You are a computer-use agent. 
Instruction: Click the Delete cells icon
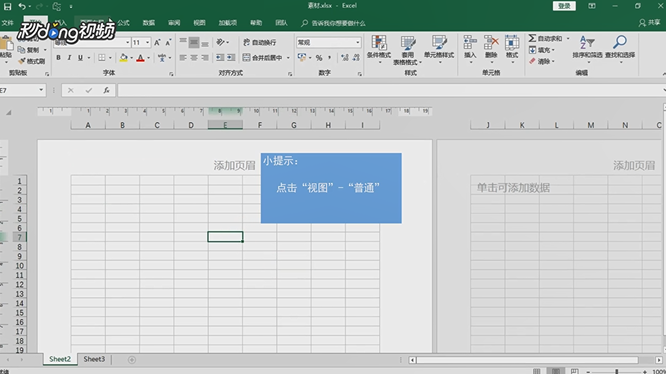point(491,49)
